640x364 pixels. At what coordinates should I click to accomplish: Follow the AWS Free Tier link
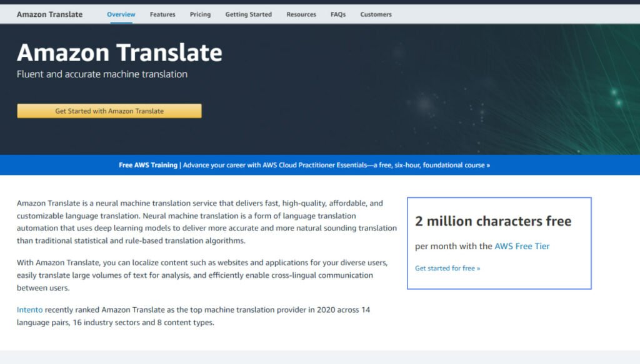522,246
